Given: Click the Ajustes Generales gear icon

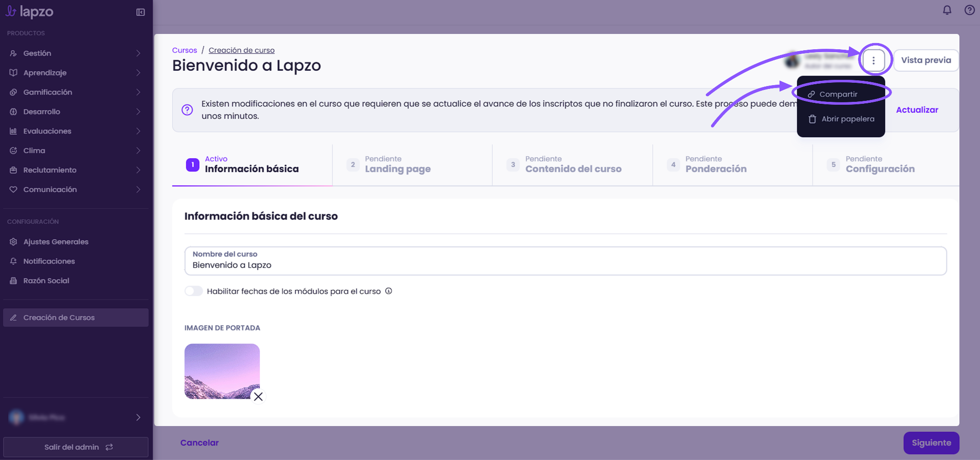Looking at the screenshot, I should click(13, 241).
